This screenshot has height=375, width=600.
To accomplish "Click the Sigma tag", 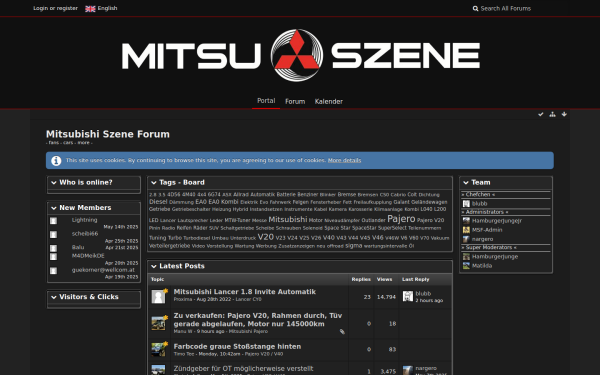I will pyautogui.click(x=354, y=246).
